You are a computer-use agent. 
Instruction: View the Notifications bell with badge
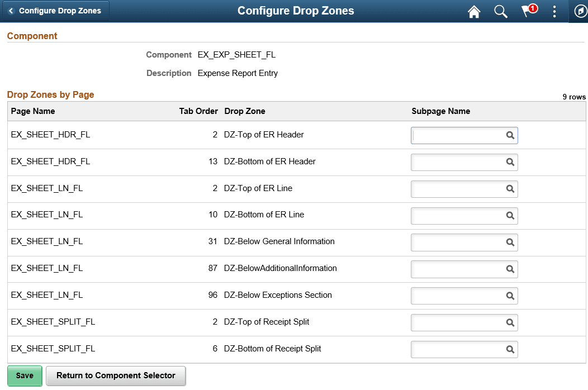527,11
